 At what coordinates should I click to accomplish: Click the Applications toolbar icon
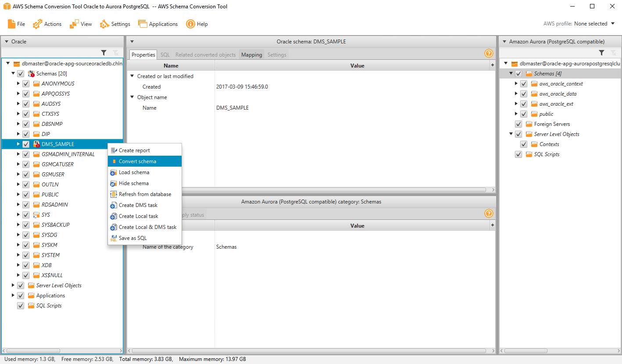click(x=143, y=24)
